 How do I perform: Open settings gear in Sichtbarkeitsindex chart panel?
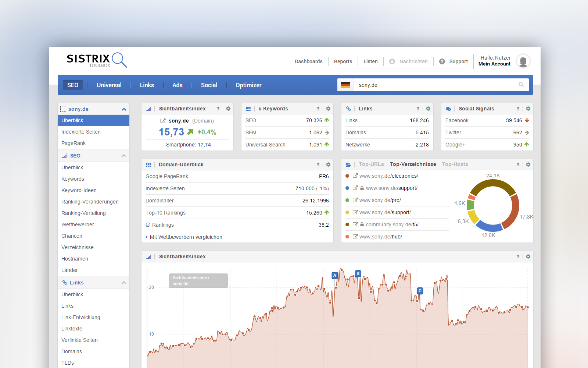click(x=528, y=256)
